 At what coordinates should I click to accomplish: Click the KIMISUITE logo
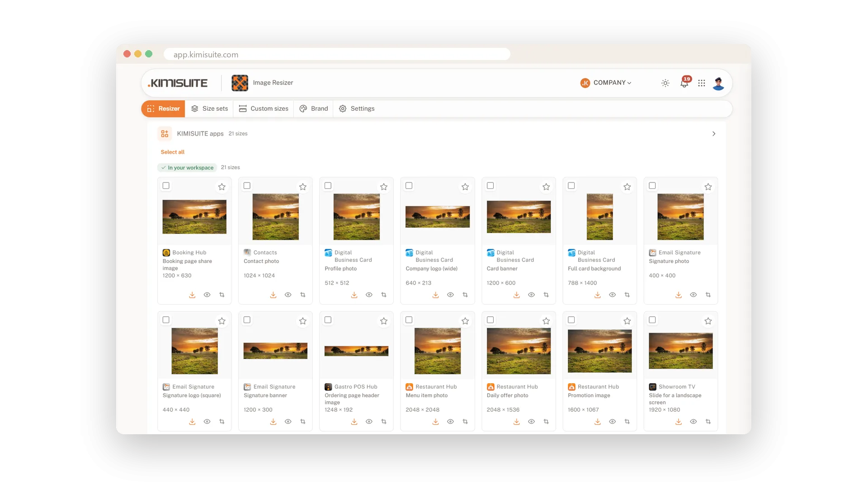click(178, 83)
